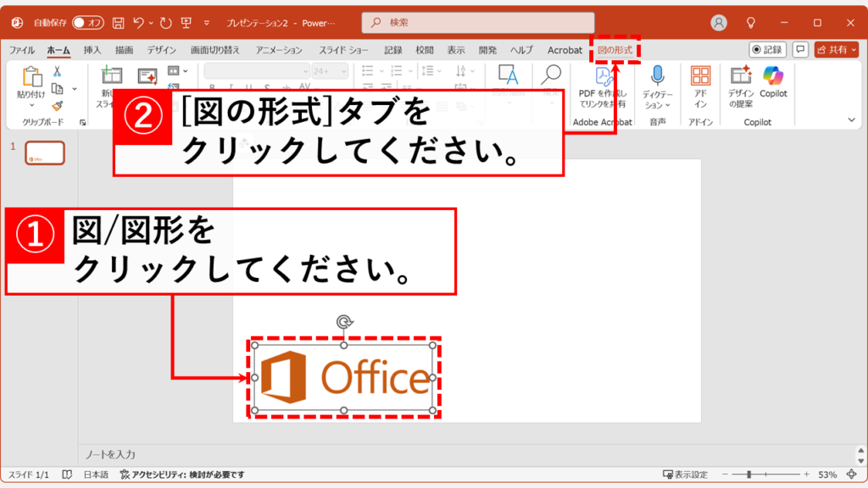The width and height of the screenshot is (868, 488).
Task: Undo the last action
Action: coord(138,23)
